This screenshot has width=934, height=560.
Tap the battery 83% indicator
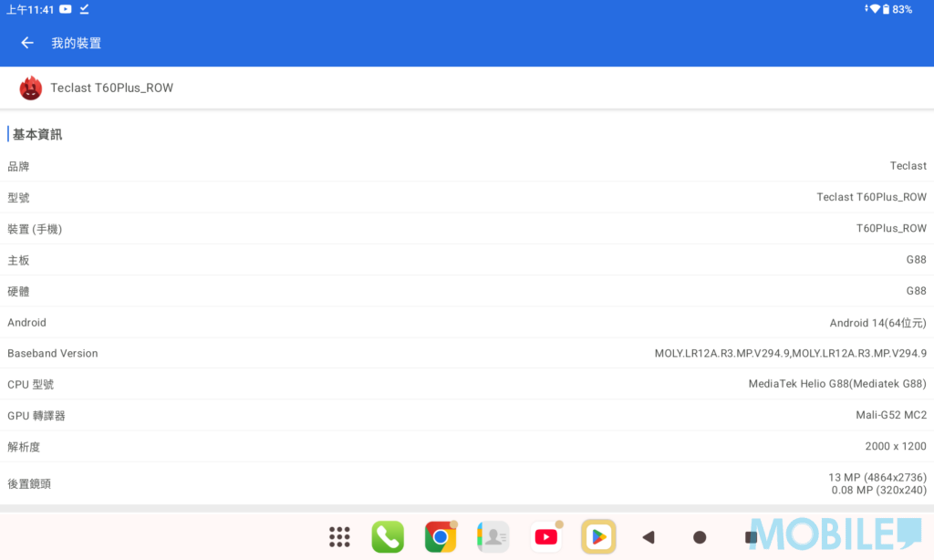901,9
